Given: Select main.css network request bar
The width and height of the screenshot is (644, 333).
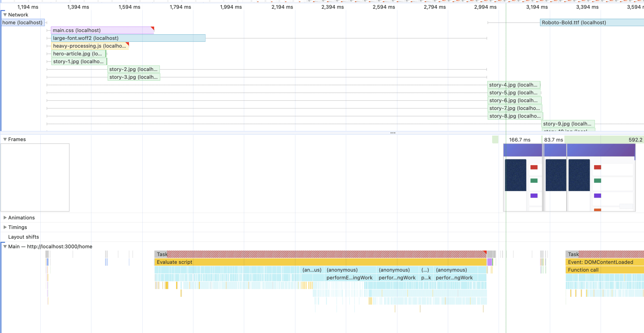Looking at the screenshot, I should (x=102, y=30).
